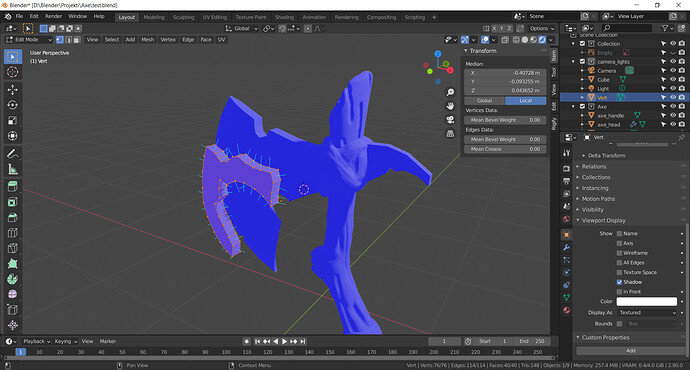Open the Options dropdown
Screen dimensions: 690x370
542,29
